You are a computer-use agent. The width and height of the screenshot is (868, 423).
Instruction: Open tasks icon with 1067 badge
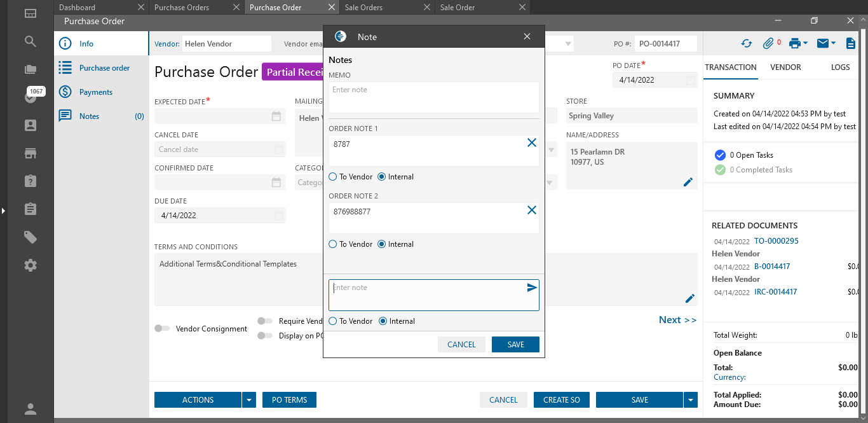(x=31, y=96)
